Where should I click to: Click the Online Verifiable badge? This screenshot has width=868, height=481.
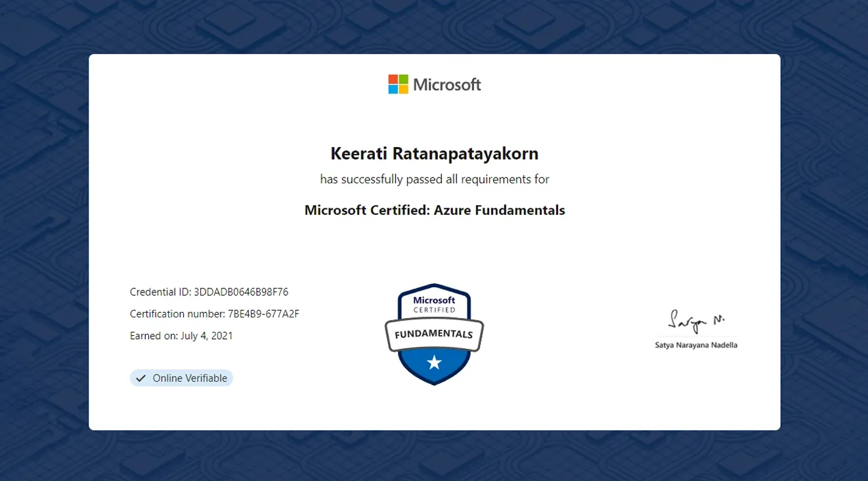(181, 378)
